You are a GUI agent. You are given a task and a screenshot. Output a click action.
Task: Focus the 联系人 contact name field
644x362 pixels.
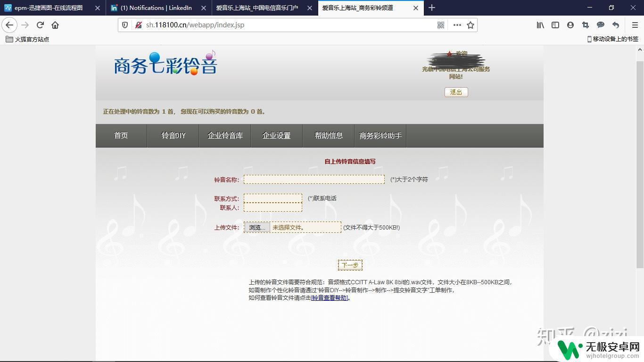[x=273, y=207]
